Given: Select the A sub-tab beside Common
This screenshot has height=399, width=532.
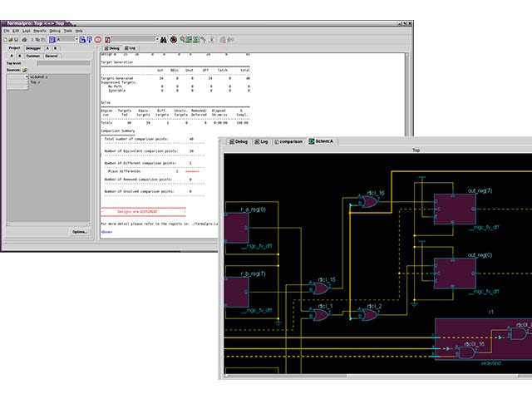Looking at the screenshot, I should click(12, 56).
